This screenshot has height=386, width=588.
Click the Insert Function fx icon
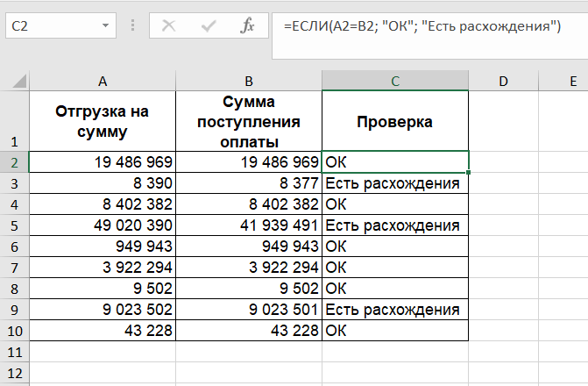tap(247, 26)
